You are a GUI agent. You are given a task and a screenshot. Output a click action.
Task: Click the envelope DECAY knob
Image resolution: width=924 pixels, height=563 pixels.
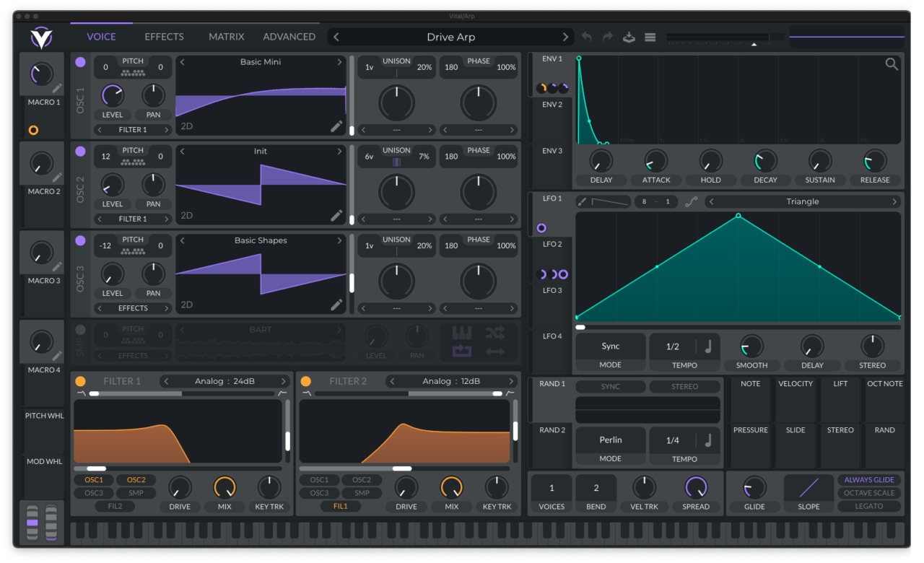click(765, 161)
